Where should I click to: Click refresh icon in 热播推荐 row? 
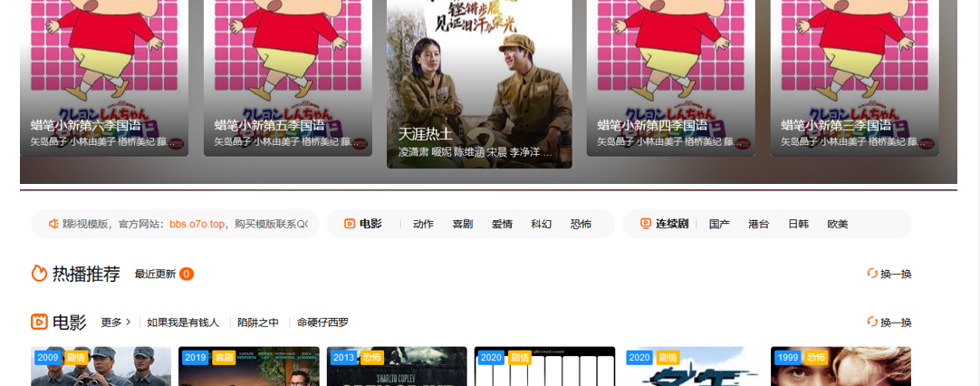[x=872, y=274]
